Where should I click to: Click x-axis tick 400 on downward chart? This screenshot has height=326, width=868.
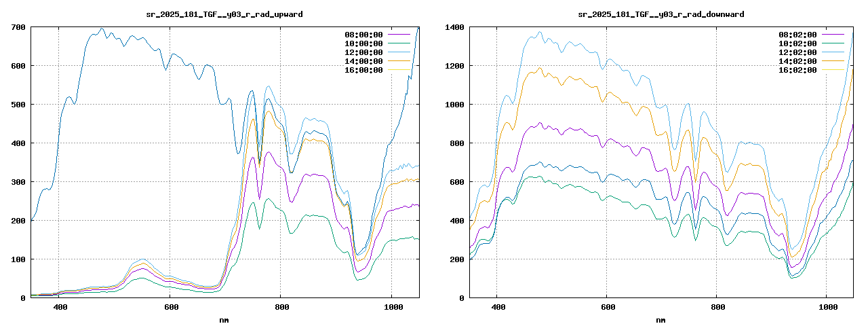click(497, 308)
